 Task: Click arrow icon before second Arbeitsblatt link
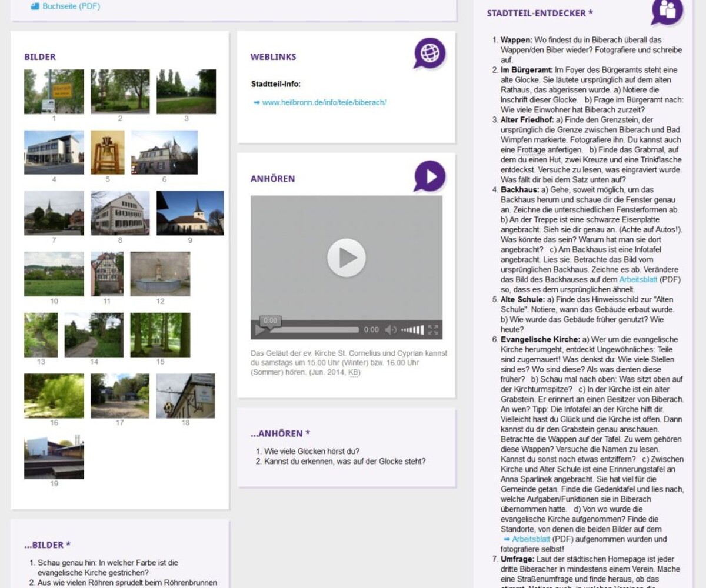507,539
